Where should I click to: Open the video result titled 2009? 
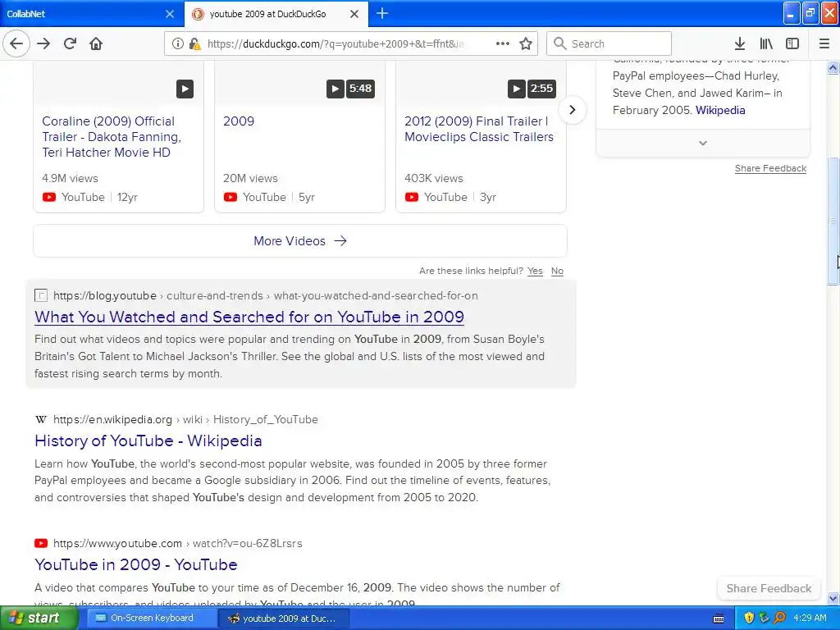click(x=239, y=121)
